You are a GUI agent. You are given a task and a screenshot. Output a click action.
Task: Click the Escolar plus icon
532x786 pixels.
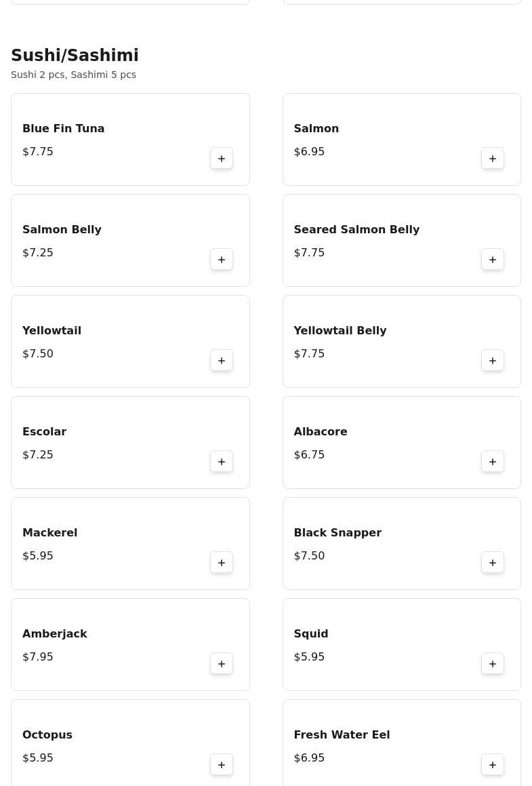click(222, 462)
